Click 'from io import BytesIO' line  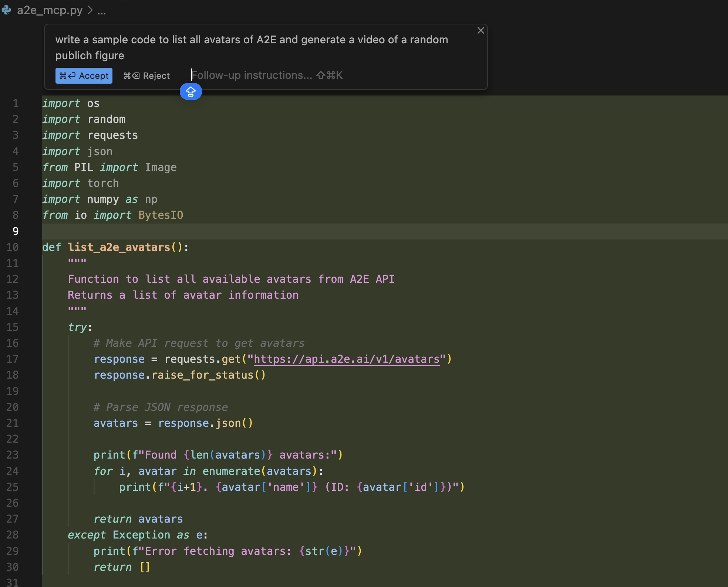tap(112, 215)
